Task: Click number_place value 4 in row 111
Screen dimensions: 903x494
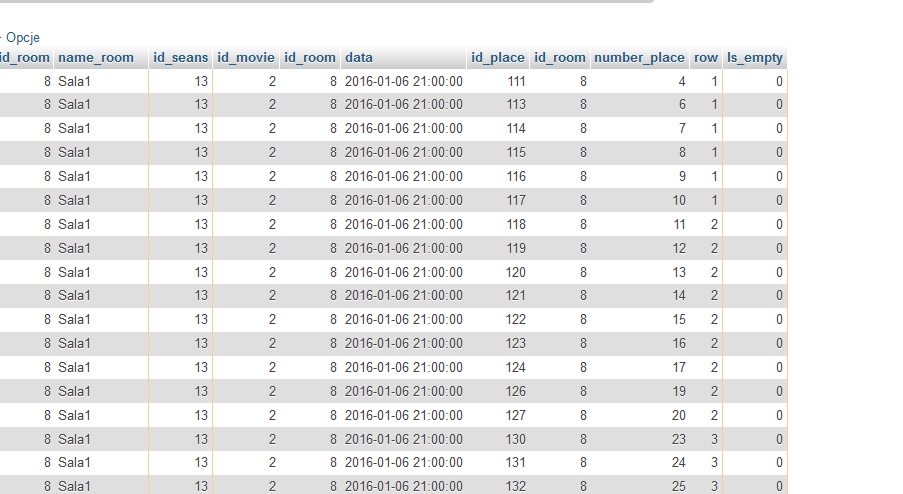Action: (682, 81)
